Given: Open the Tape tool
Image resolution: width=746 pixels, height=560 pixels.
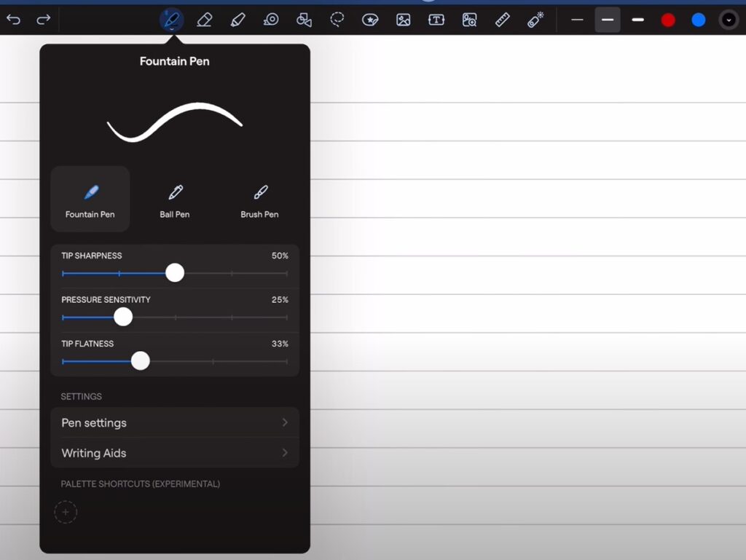Looking at the screenshot, I should (270, 20).
